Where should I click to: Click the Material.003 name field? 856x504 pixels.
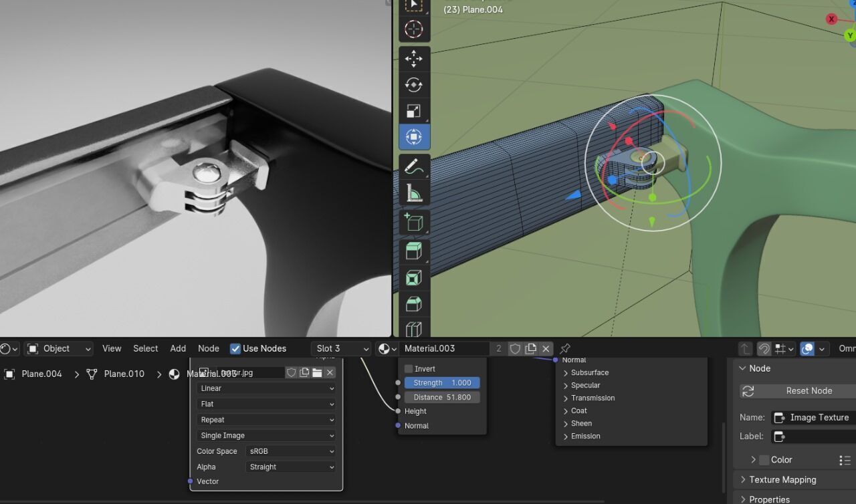(x=445, y=348)
